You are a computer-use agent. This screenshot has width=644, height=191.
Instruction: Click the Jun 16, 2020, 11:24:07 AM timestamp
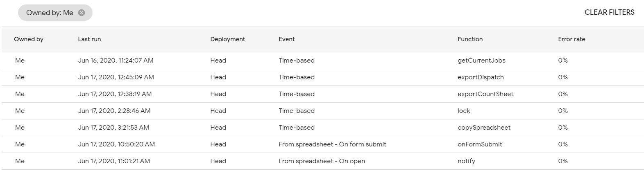tap(116, 61)
